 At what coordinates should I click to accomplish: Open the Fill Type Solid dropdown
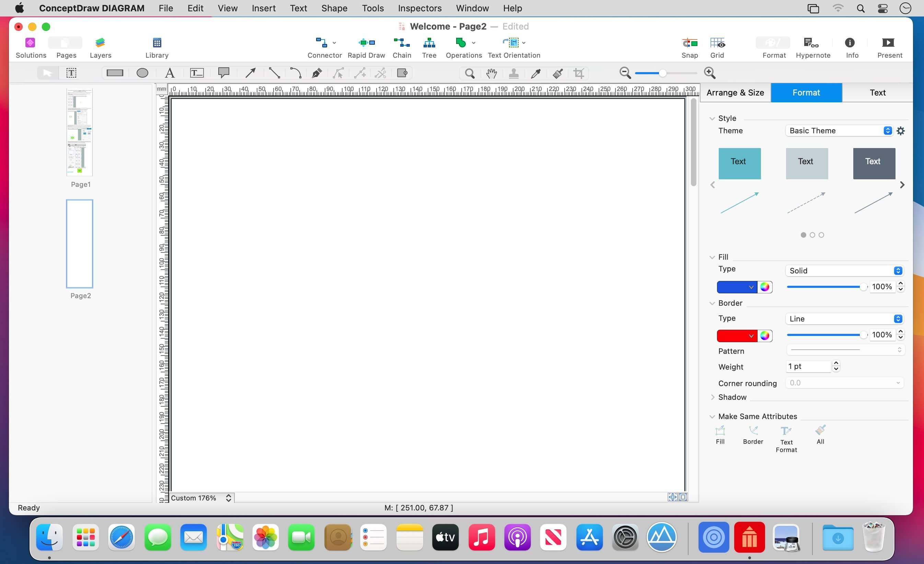[844, 271]
